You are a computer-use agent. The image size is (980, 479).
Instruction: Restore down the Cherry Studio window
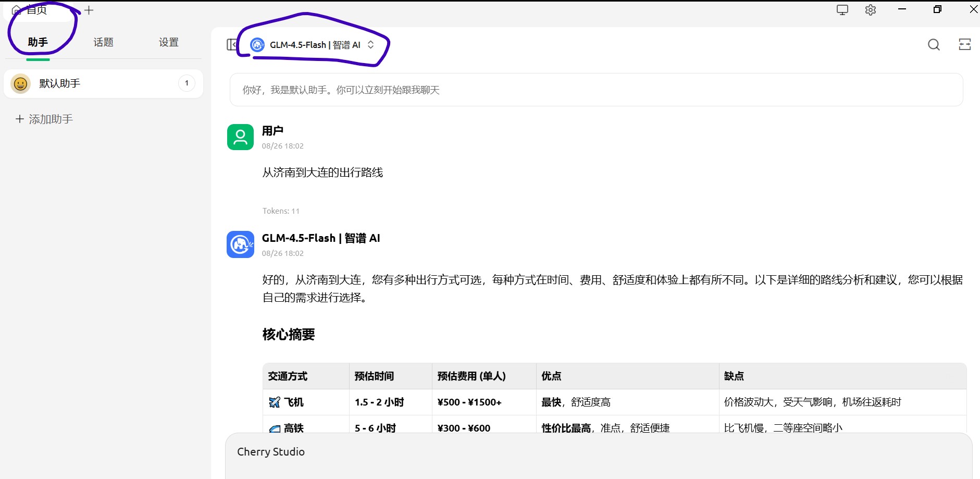tap(937, 9)
